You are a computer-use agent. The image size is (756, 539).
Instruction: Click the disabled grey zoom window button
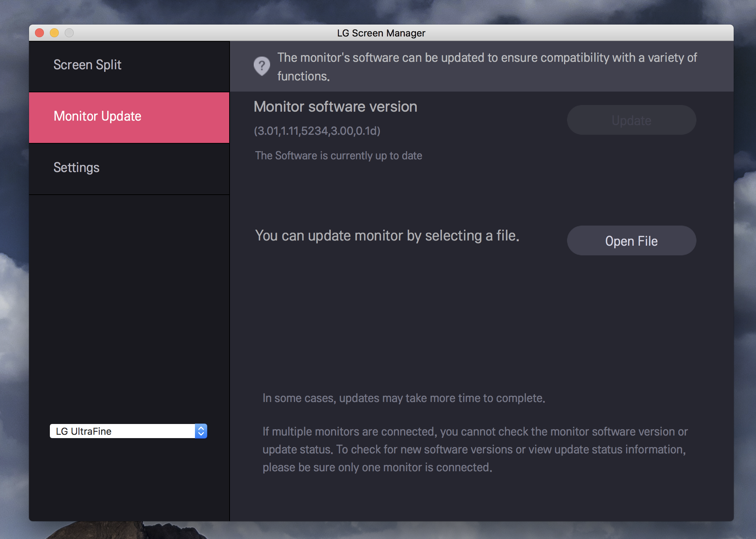[x=69, y=33]
